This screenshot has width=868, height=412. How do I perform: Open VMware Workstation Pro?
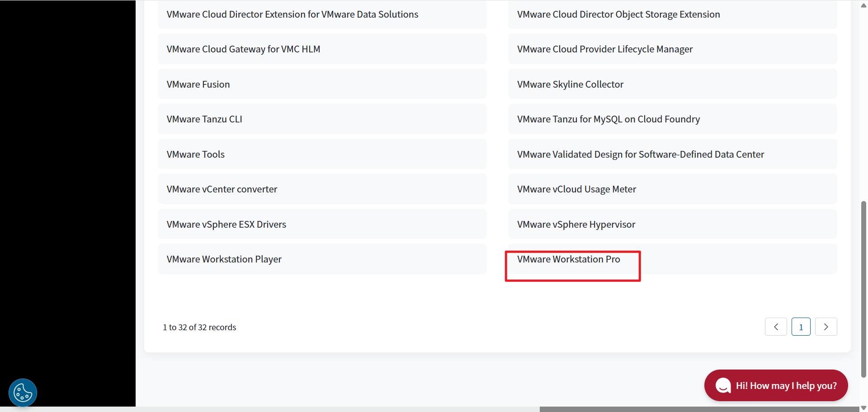(x=672, y=259)
